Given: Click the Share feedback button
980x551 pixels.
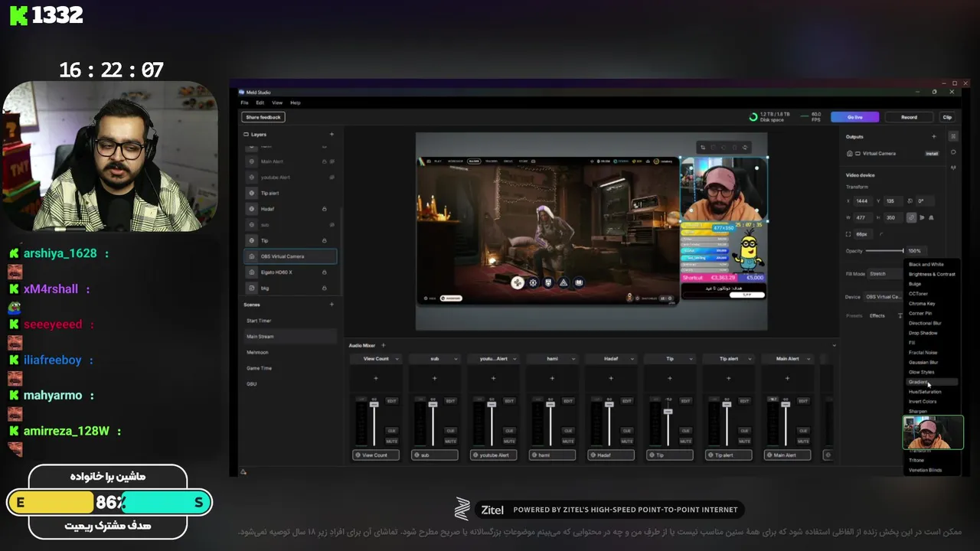Looking at the screenshot, I should coord(263,117).
